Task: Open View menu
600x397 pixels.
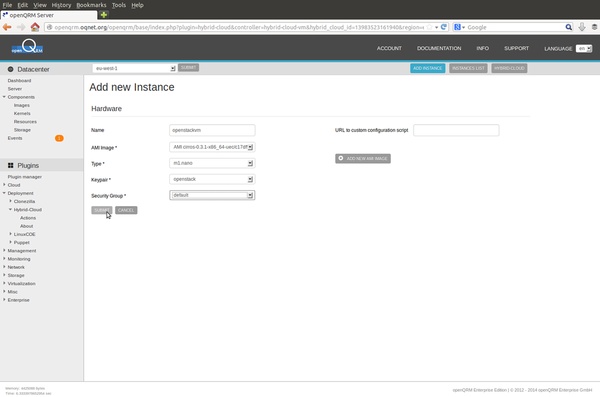Action: [39, 5]
